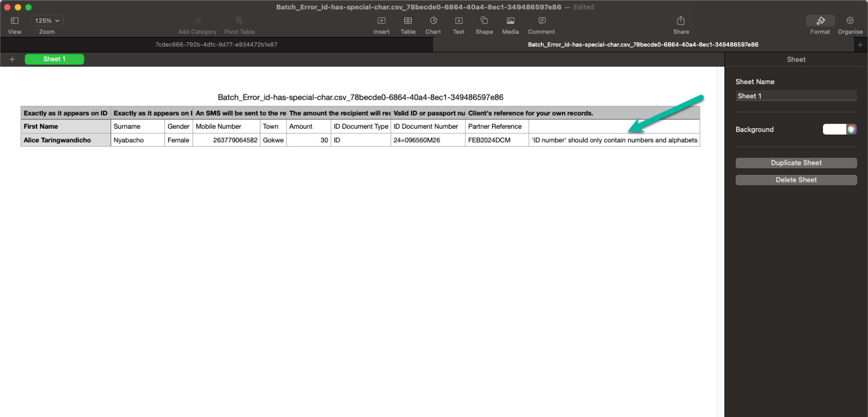Click the Insert toolbar icon
This screenshot has height=417, width=868.
381,21
